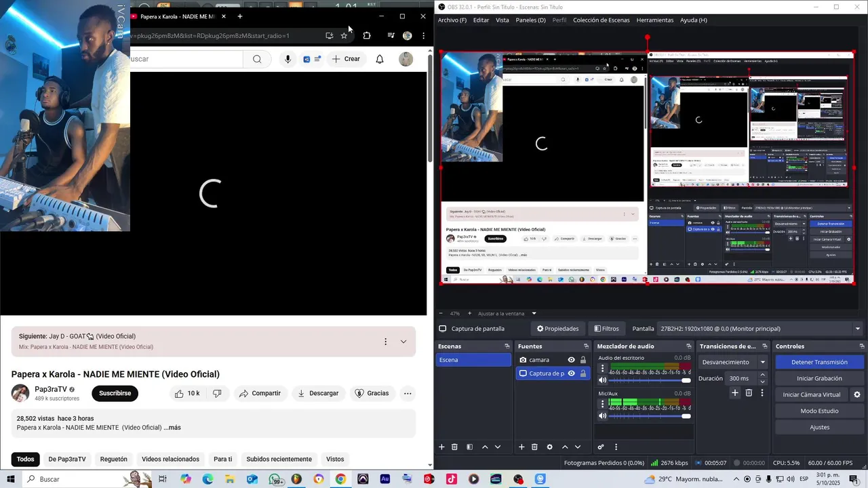Delete selected source in Fuentes panel
868x488 pixels.
534,447
